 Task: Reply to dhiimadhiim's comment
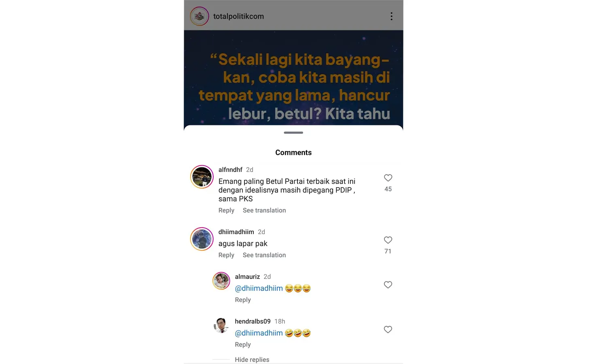tap(226, 255)
